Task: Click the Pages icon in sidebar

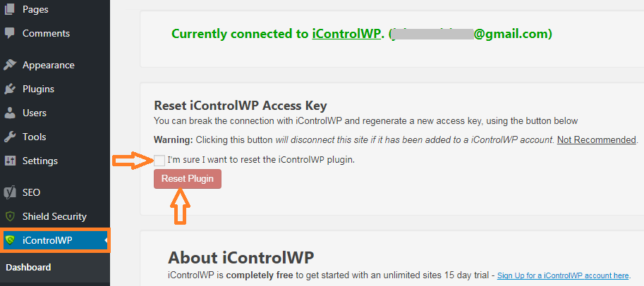Action: [x=9, y=9]
